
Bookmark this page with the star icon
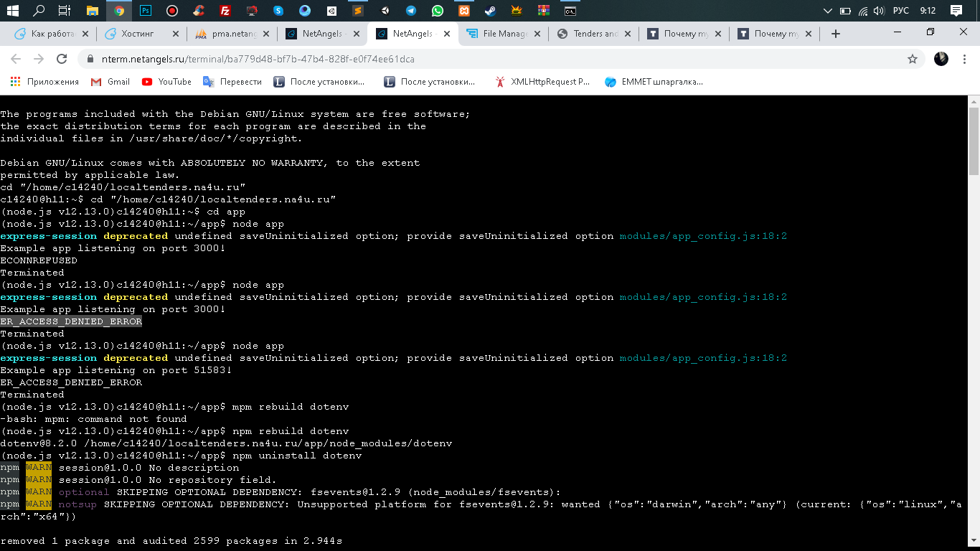[913, 59]
